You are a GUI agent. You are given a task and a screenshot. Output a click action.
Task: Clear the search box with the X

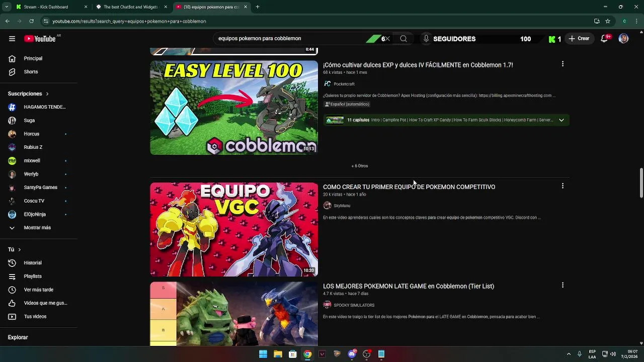point(387,39)
